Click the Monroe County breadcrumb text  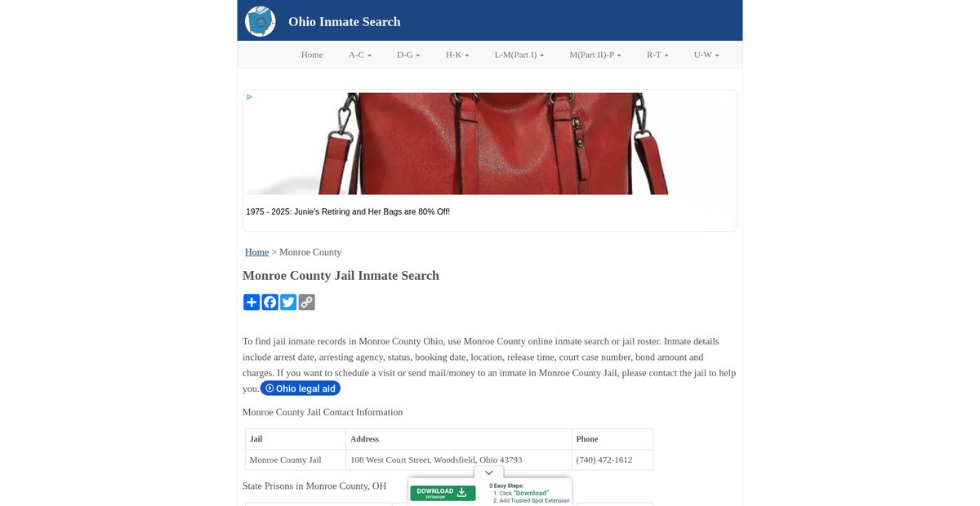[x=310, y=252]
